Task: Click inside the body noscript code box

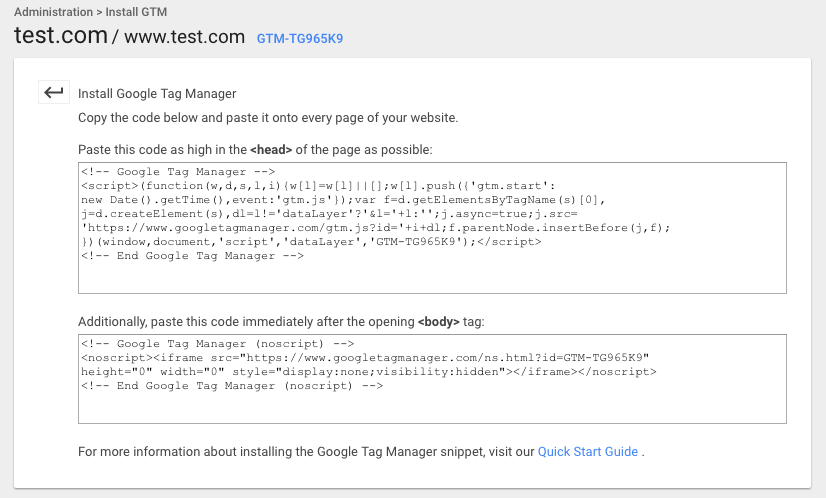Action: [432, 378]
